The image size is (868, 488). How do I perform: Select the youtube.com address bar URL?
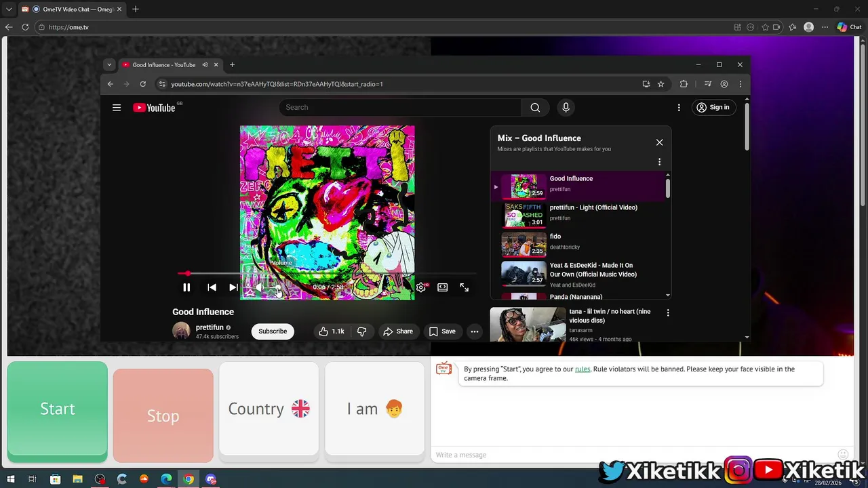277,84
